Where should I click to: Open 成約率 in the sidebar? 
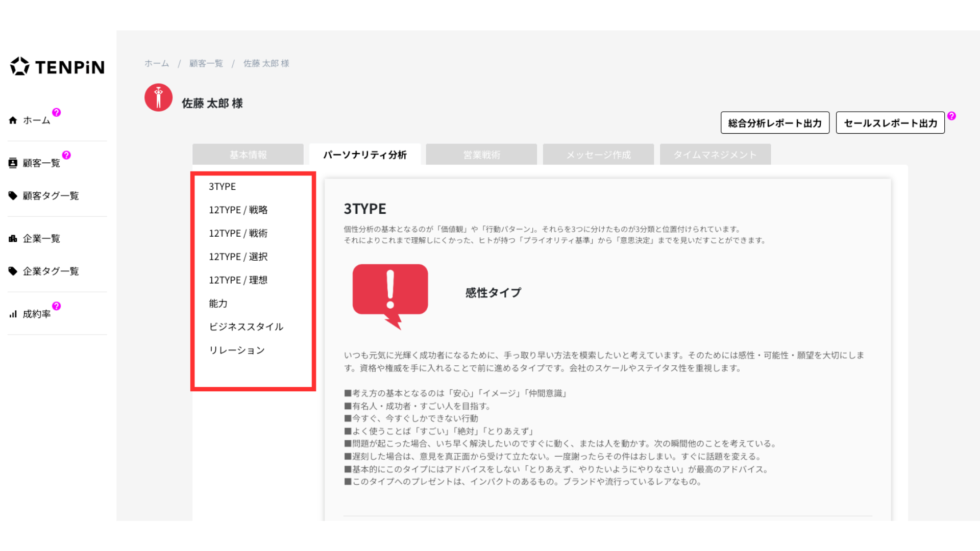(x=36, y=314)
